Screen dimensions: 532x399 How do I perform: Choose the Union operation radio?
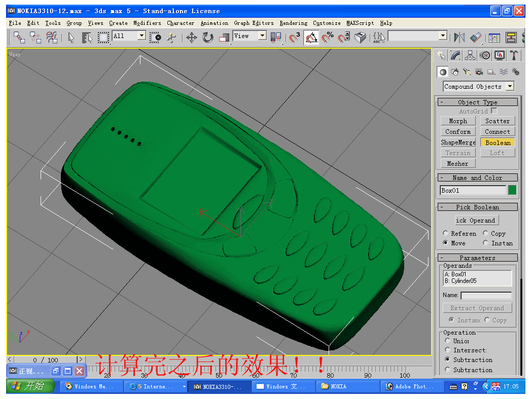[447, 340]
